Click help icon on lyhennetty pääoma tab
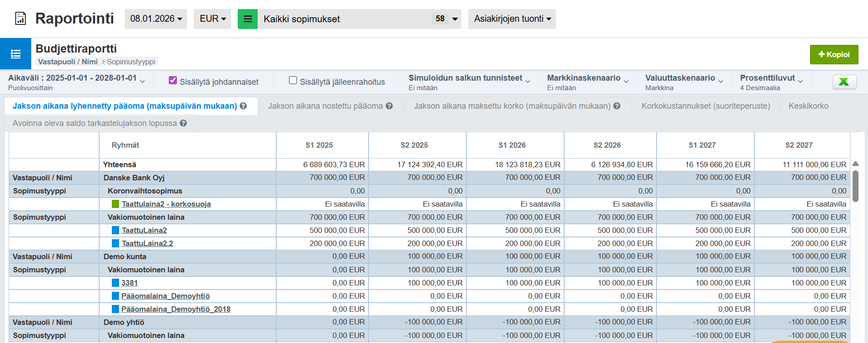This screenshot has height=343, width=868. 243,106
